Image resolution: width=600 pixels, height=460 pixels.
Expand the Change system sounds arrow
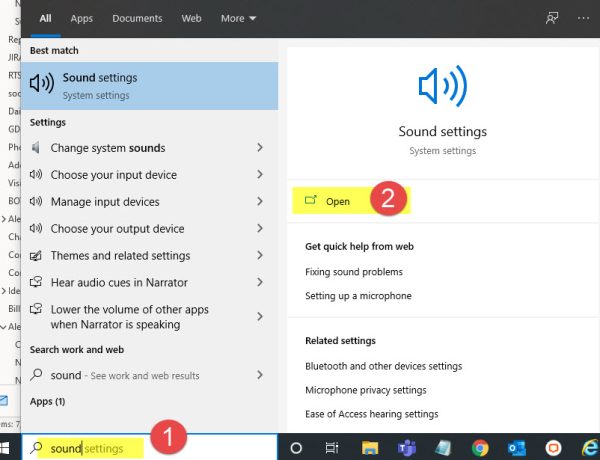click(260, 148)
